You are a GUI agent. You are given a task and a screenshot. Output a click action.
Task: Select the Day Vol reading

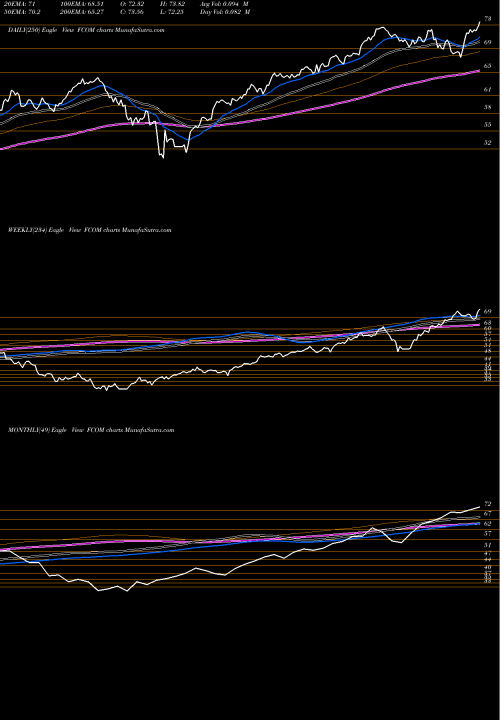tap(225, 12)
